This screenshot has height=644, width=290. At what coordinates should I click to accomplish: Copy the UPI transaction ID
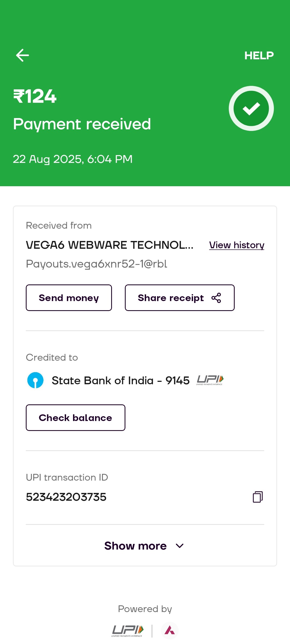[x=258, y=497]
